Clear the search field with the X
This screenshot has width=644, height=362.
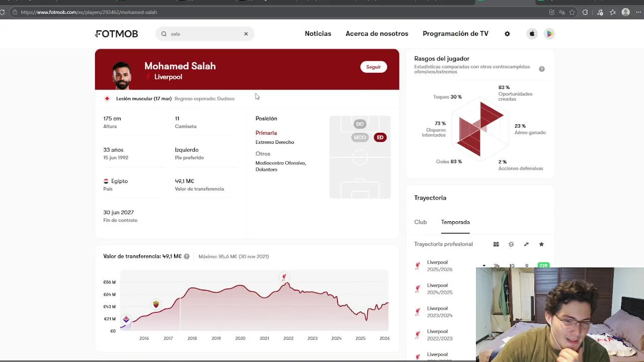pyautogui.click(x=246, y=34)
